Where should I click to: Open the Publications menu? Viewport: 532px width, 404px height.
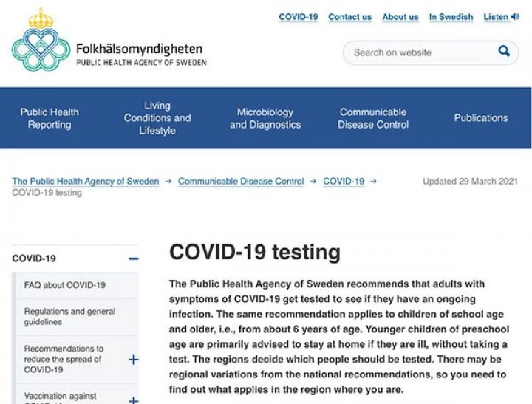pyautogui.click(x=481, y=118)
